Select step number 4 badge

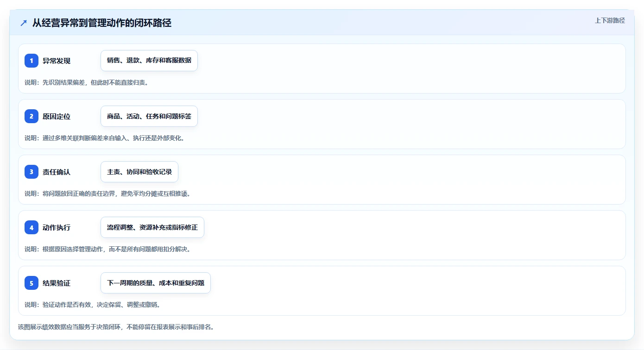(x=32, y=227)
